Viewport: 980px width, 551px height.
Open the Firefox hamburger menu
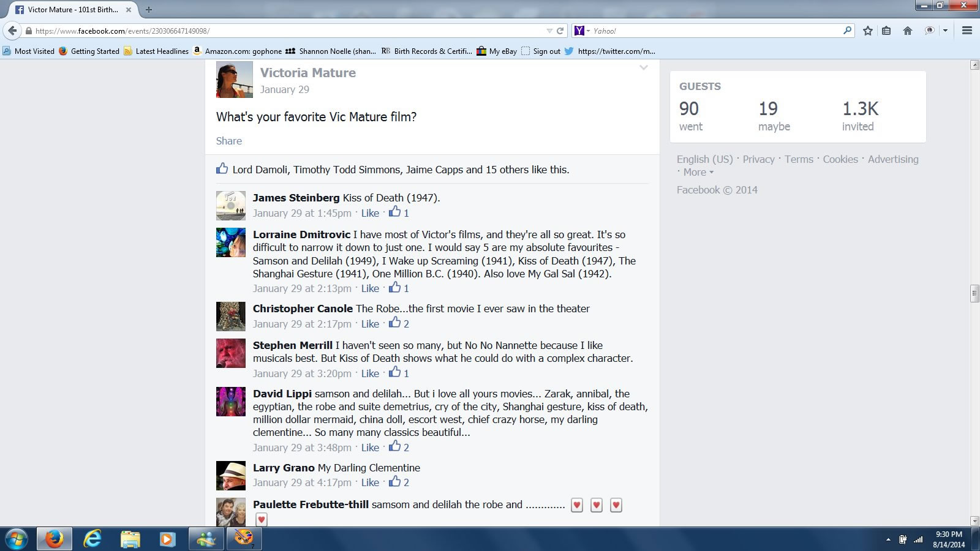(x=967, y=31)
